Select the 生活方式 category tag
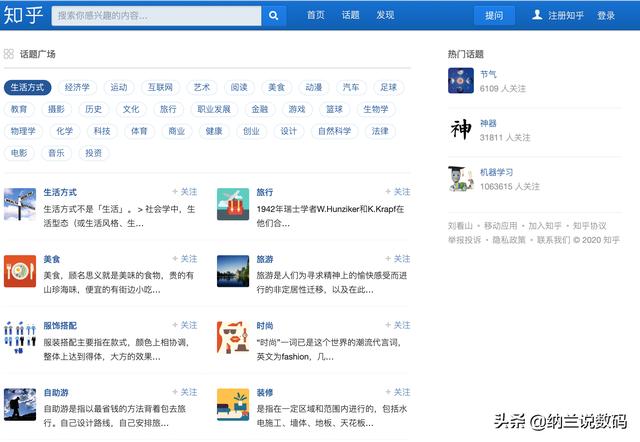The width and height of the screenshot is (640, 442). pos(27,87)
